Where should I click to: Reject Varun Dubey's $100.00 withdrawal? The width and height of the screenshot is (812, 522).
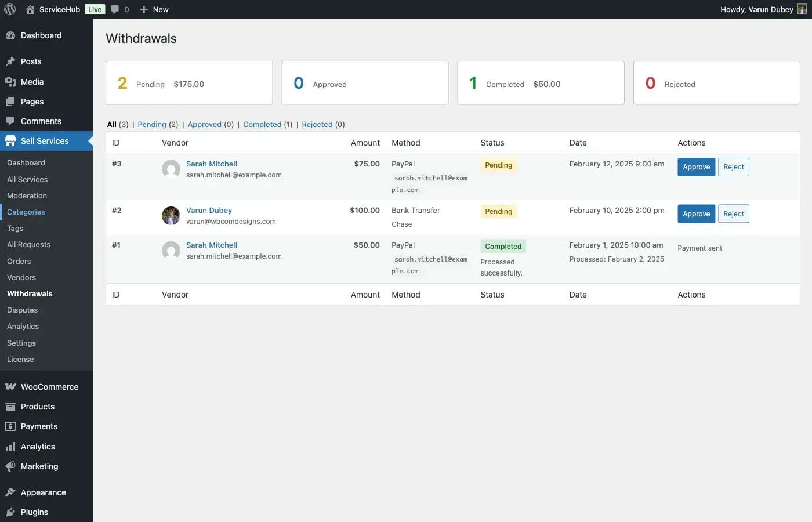point(733,214)
